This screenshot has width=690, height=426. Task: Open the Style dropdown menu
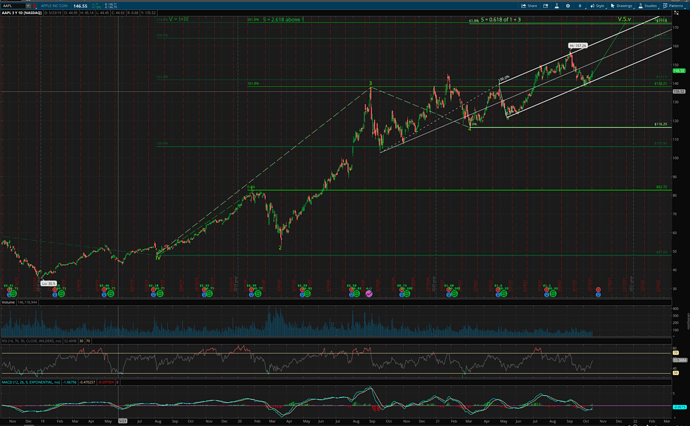tap(597, 6)
